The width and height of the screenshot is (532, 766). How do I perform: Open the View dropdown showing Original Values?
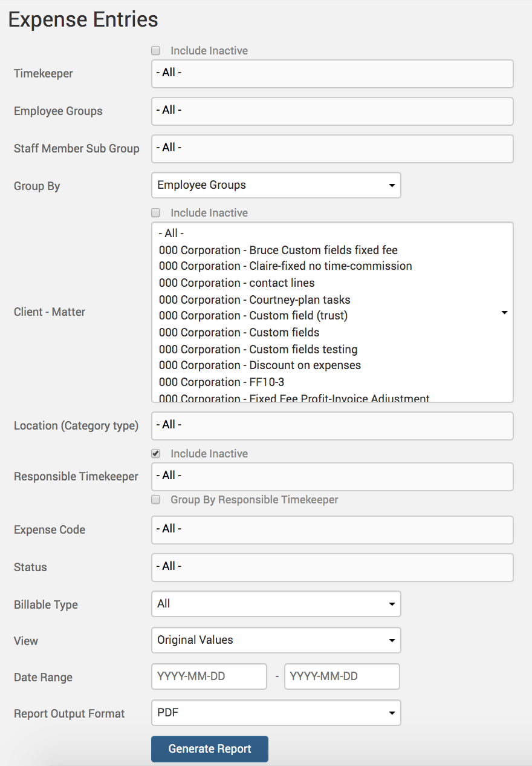[276, 640]
